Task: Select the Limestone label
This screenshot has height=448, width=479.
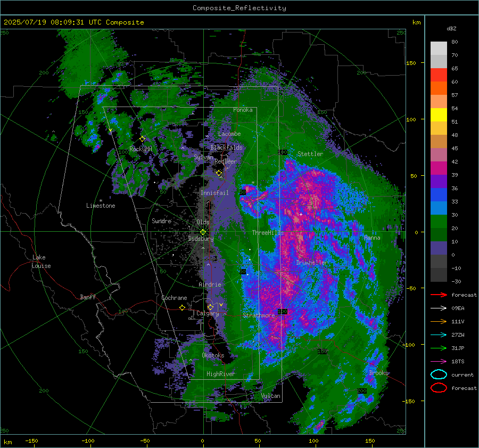Action: [101, 206]
